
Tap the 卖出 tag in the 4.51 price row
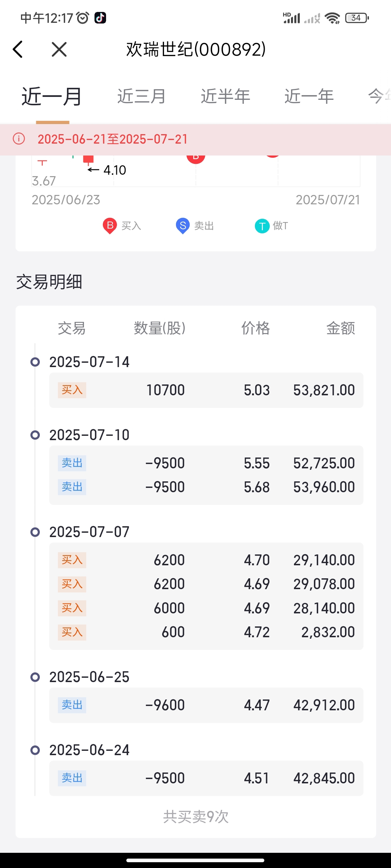click(72, 778)
